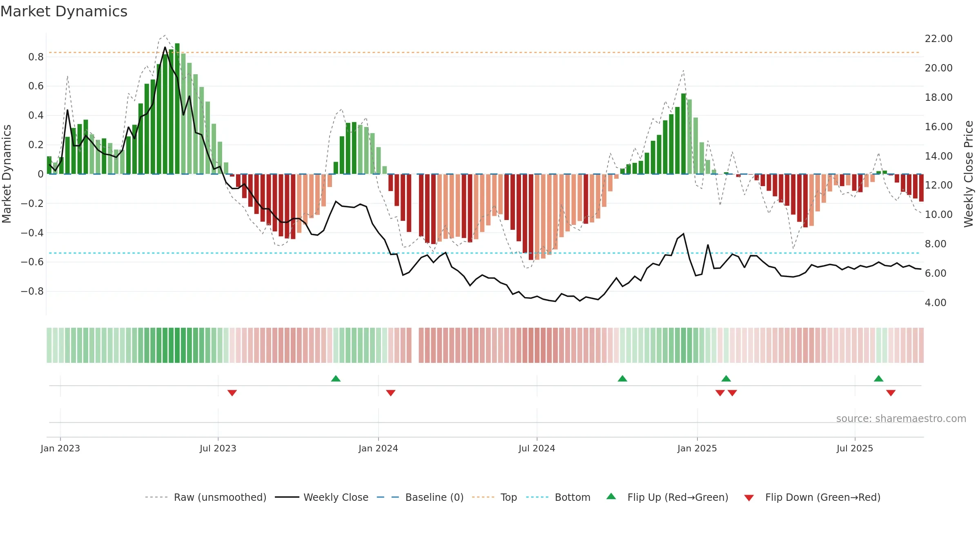This screenshot has height=551, width=980.
Task: Click the red flip-down triangle after Jul 2023
Action: click(x=232, y=393)
